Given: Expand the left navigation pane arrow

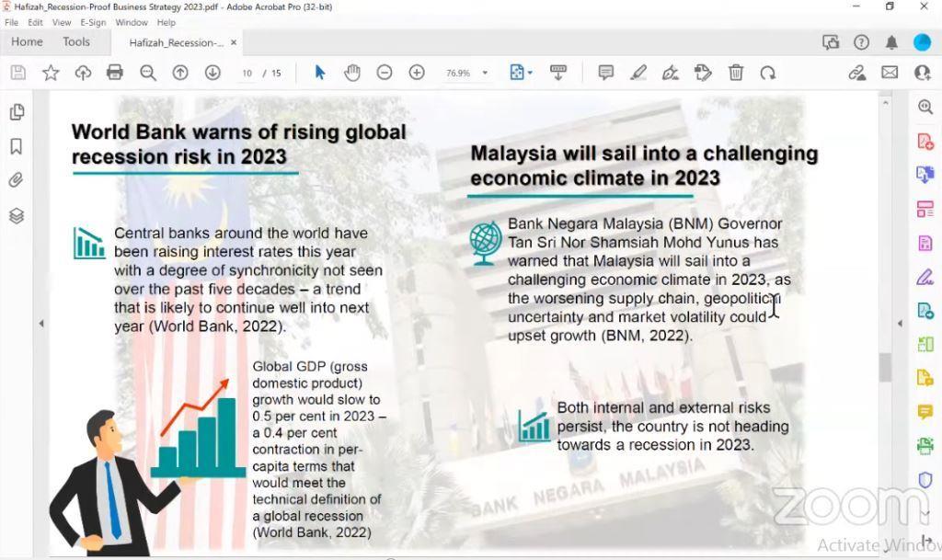Looking at the screenshot, I should pos(41,324).
